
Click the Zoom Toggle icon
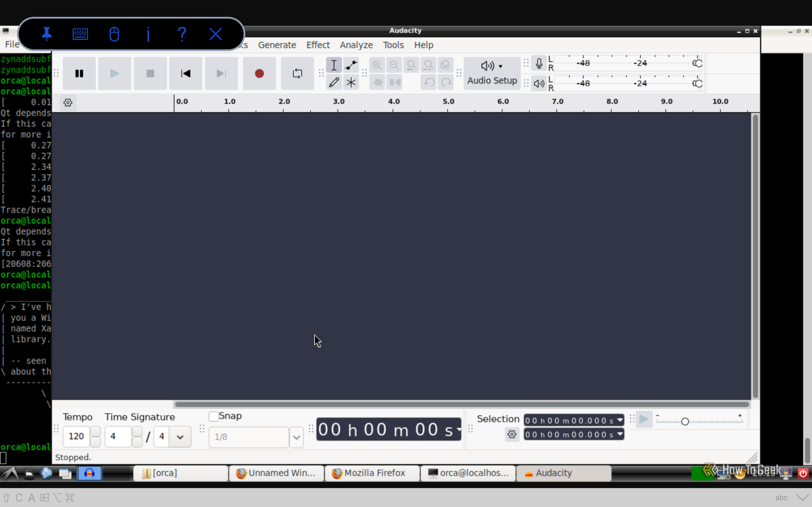click(x=446, y=65)
